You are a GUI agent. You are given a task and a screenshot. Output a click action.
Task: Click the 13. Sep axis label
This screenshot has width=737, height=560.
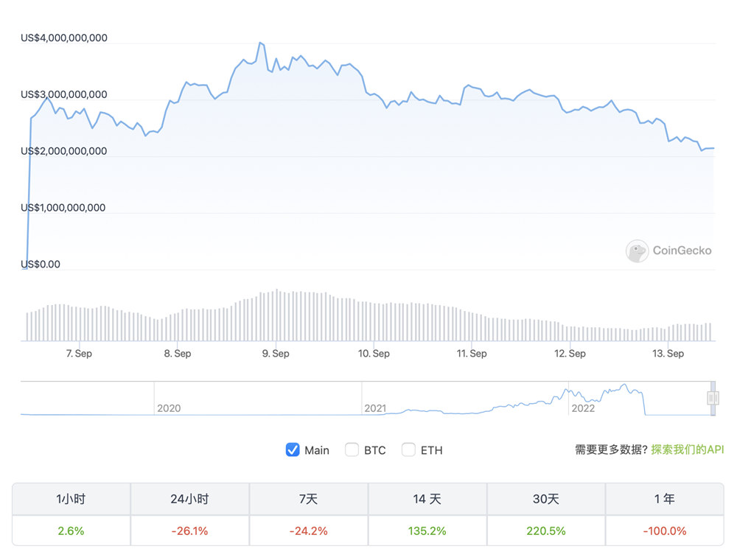[x=667, y=353]
